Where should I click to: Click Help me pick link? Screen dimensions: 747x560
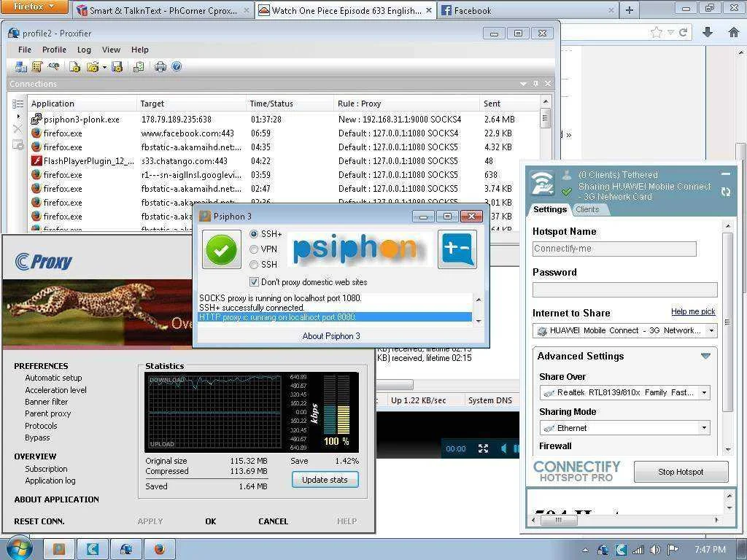tap(693, 311)
